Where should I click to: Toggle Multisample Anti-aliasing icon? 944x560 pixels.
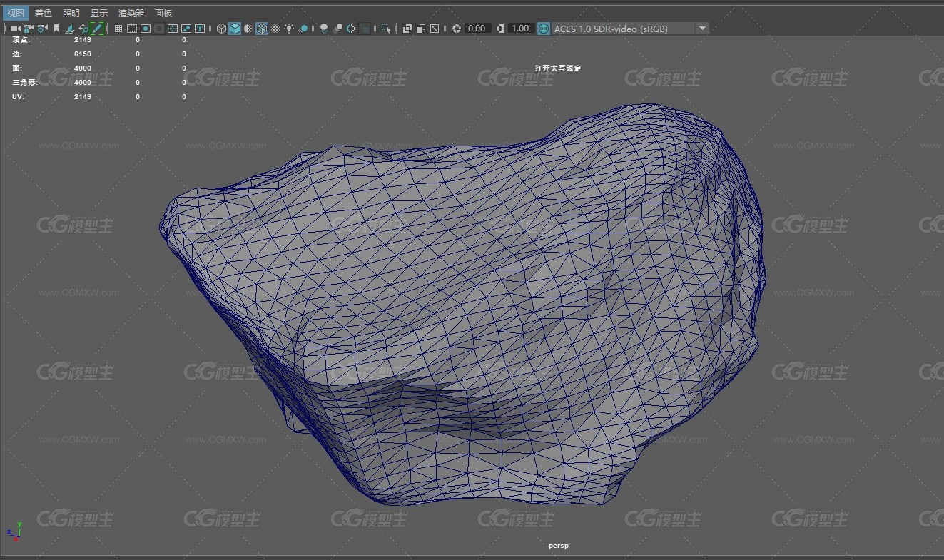pos(352,29)
